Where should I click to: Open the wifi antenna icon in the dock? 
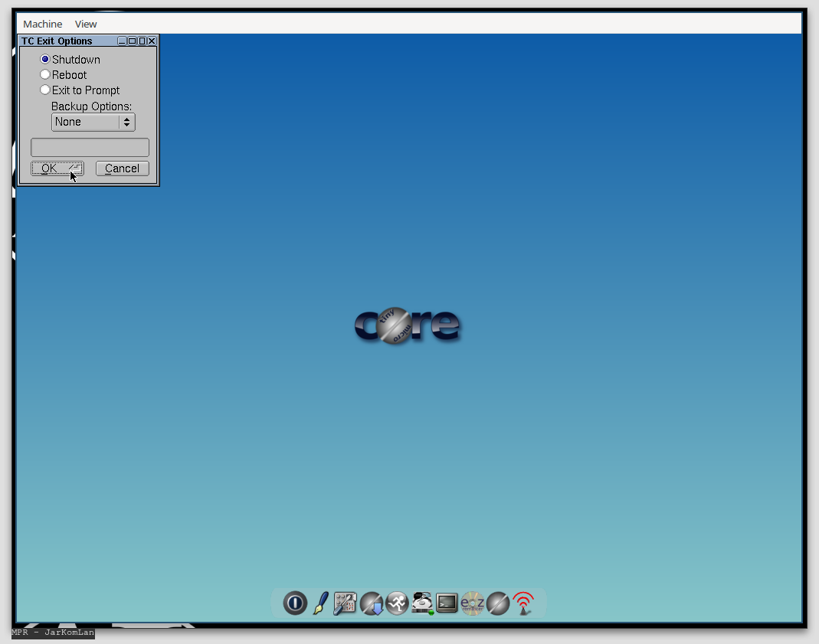[x=523, y=603]
